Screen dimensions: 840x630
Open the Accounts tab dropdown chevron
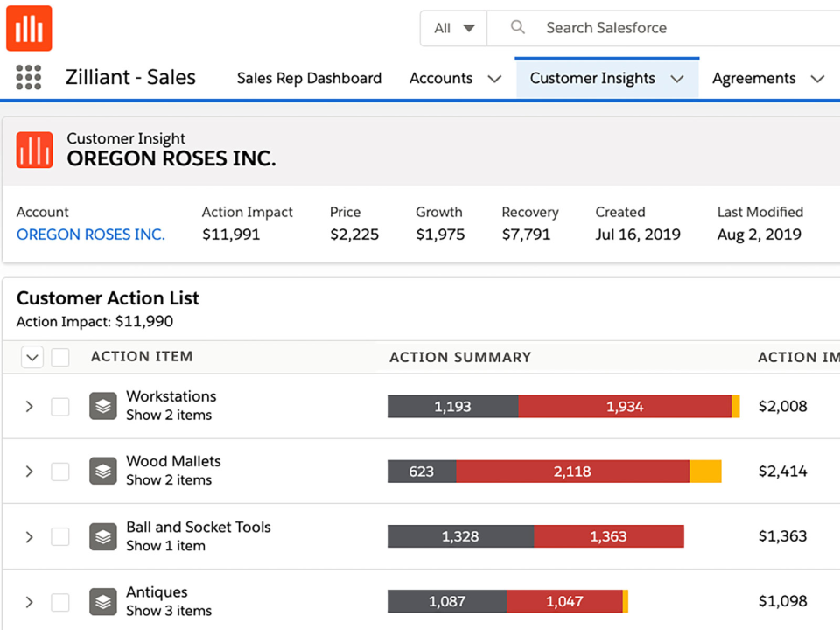pyautogui.click(x=494, y=79)
